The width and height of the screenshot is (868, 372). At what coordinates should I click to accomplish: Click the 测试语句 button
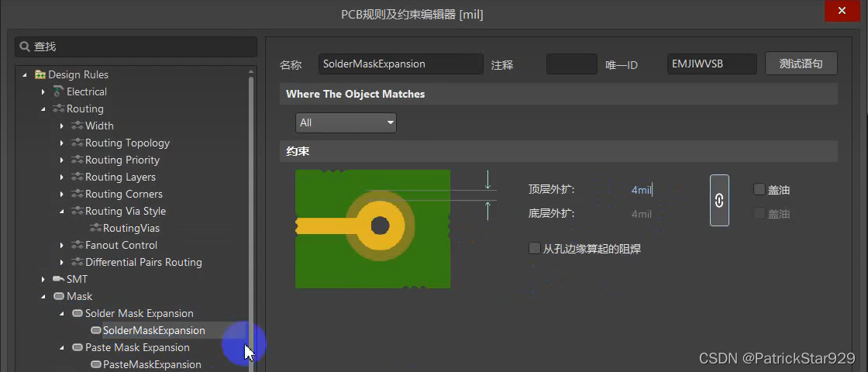[x=801, y=64]
